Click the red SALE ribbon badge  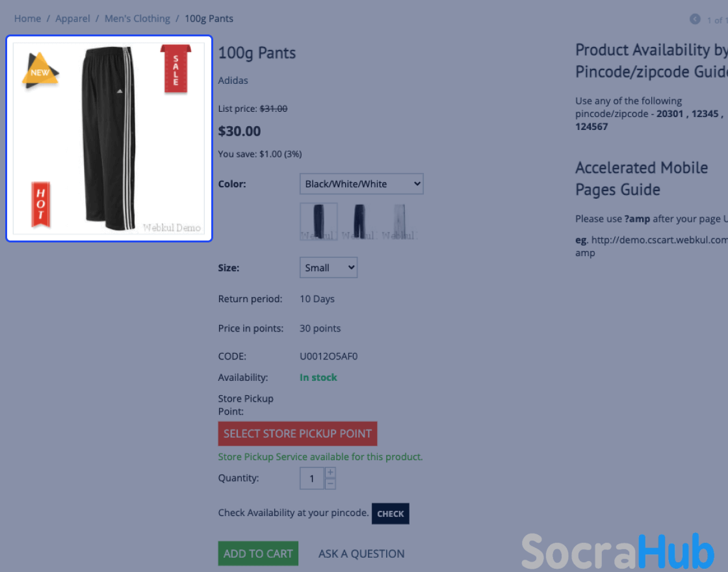coord(175,69)
